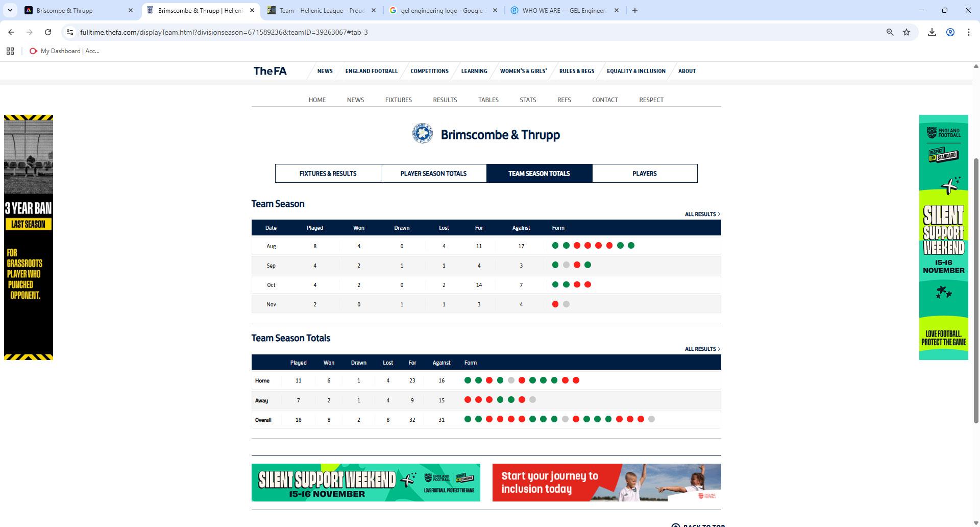Reload the current page
This screenshot has height=527, width=980.
coord(48,32)
